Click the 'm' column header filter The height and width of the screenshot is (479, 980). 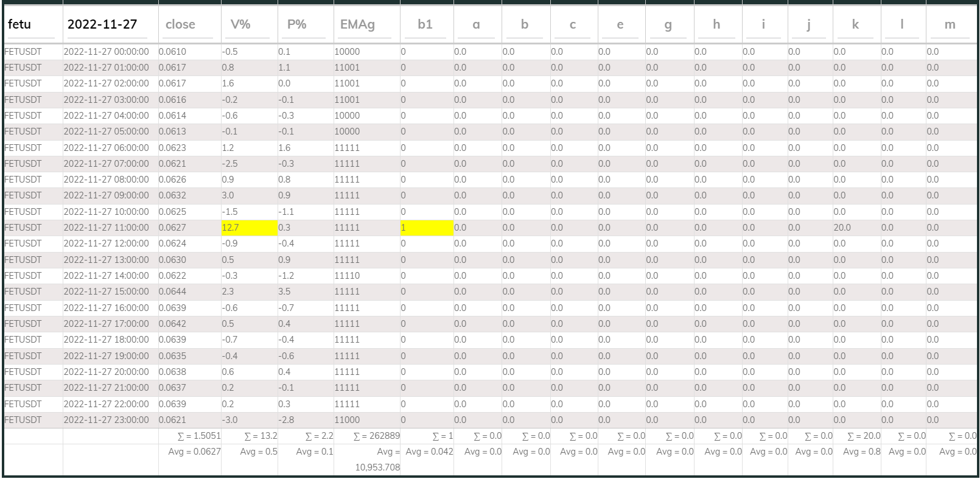(x=950, y=25)
